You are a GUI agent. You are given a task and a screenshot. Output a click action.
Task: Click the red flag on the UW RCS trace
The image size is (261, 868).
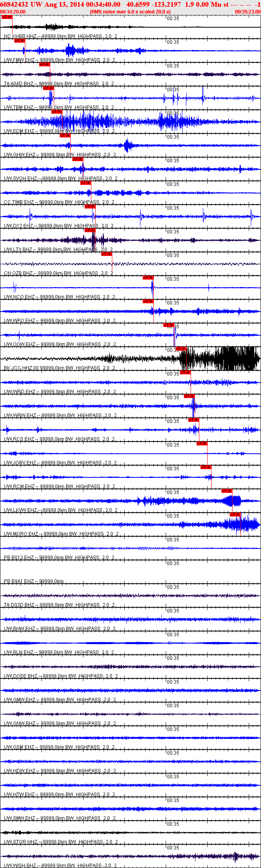194,420
